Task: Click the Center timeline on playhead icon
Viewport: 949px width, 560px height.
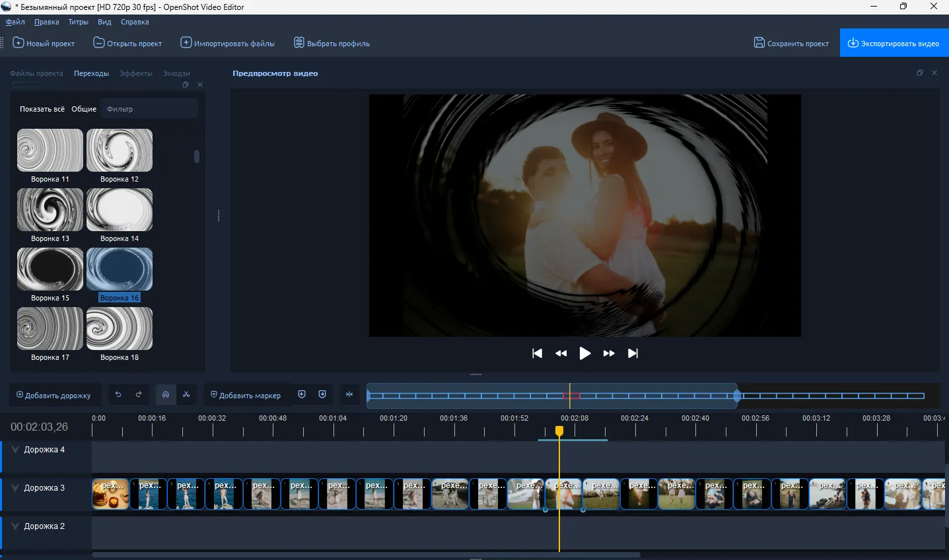Action: (x=349, y=394)
